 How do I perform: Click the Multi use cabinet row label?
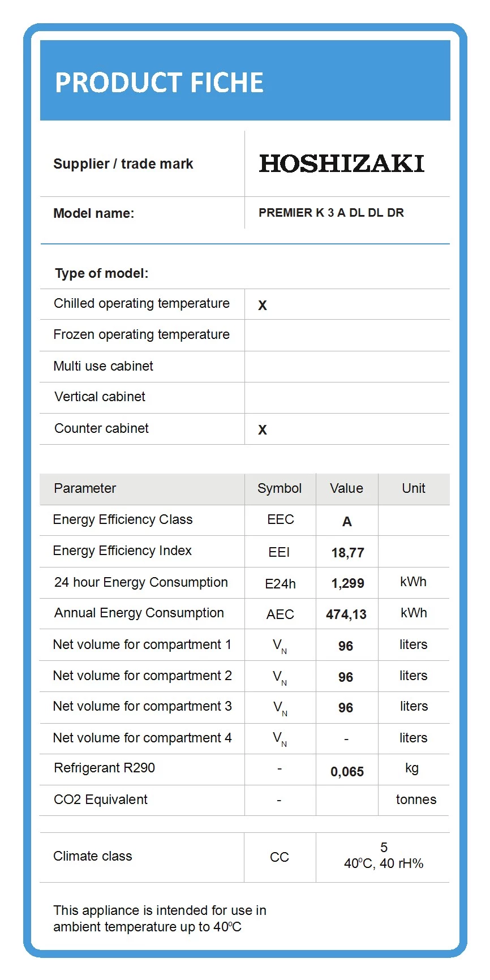click(103, 366)
